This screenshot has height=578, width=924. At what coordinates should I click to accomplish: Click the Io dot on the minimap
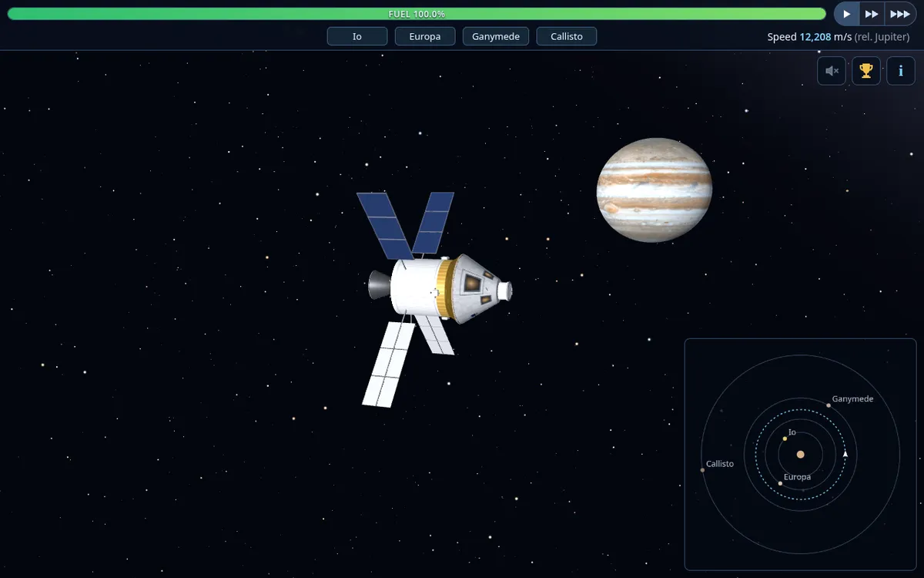(785, 439)
